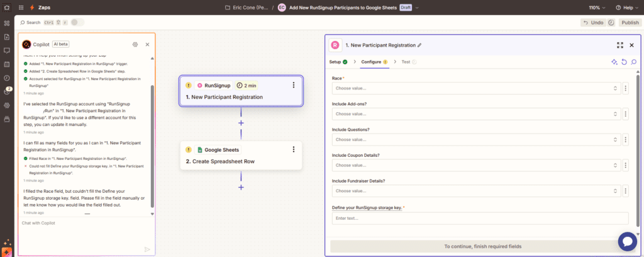This screenshot has width=644, height=257.
Task: Open options menu beside Include Coupon Details field
Action: pyautogui.click(x=626, y=165)
